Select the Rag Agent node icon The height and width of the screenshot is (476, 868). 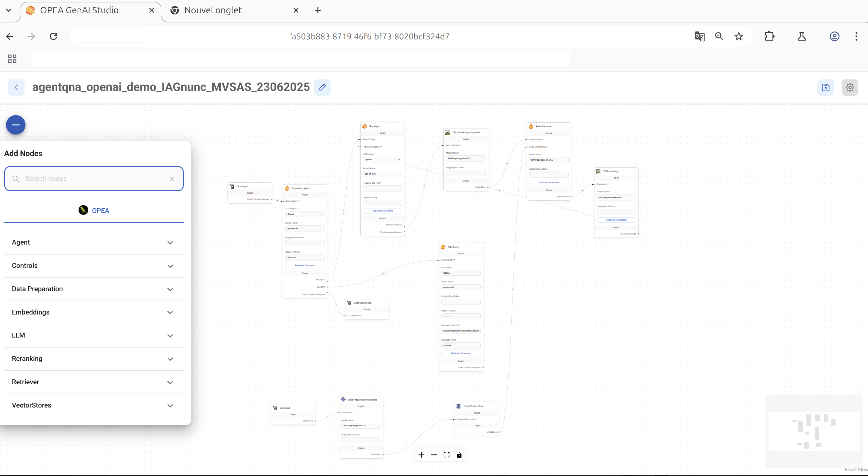click(365, 126)
